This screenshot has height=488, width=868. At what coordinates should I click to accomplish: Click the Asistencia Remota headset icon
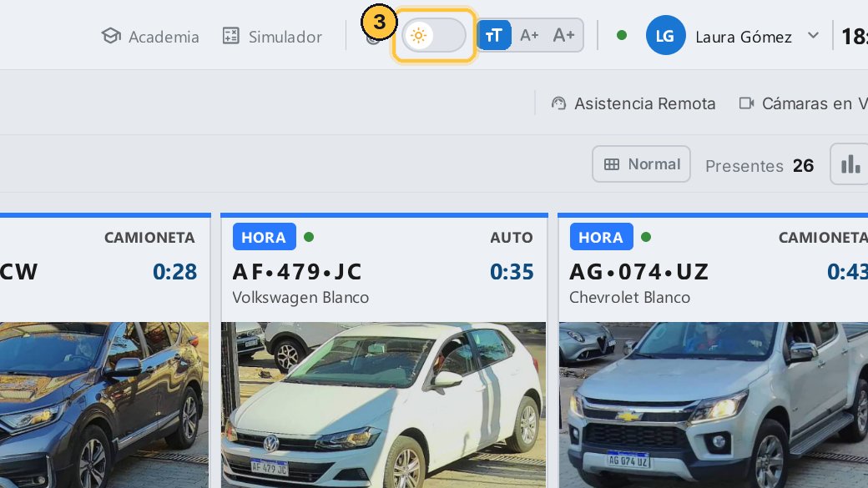coord(558,103)
